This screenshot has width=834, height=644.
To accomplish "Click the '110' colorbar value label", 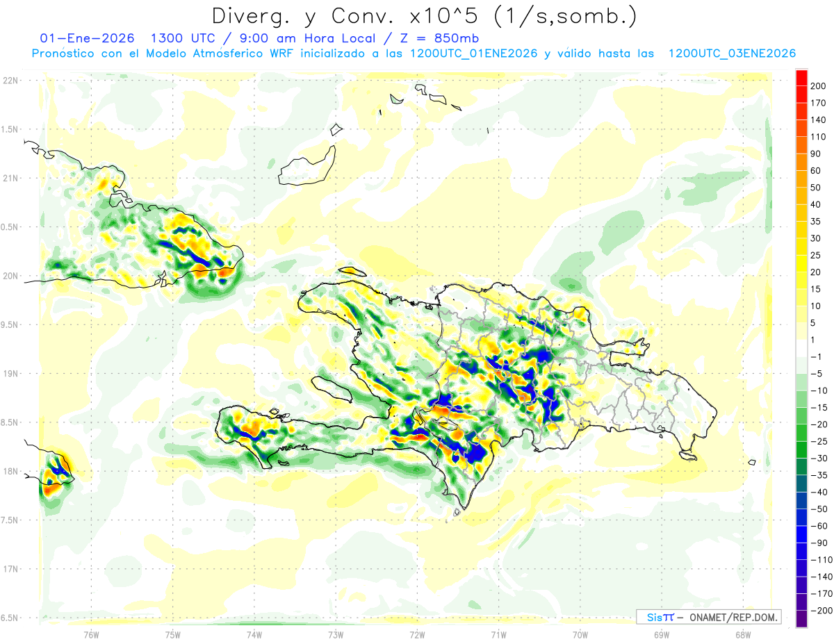I will (x=819, y=137).
